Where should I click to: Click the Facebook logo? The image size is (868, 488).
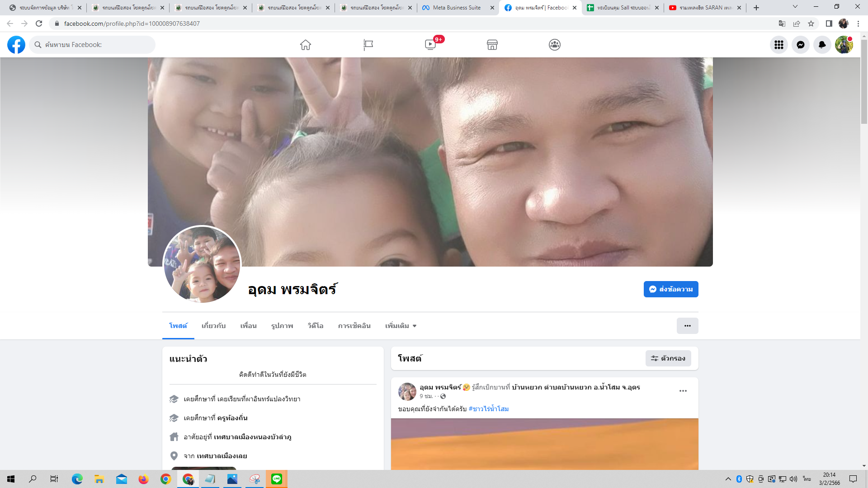pyautogui.click(x=16, y=45)
